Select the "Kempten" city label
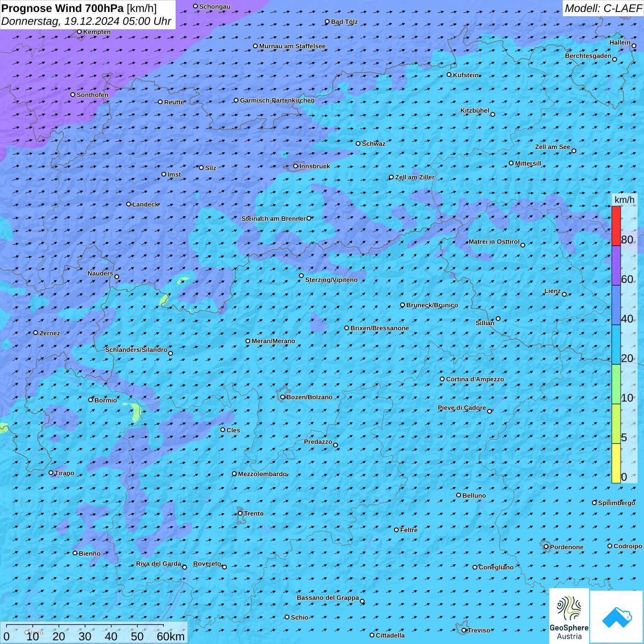The width and height of the screenshot is (644, 644). 97,32
